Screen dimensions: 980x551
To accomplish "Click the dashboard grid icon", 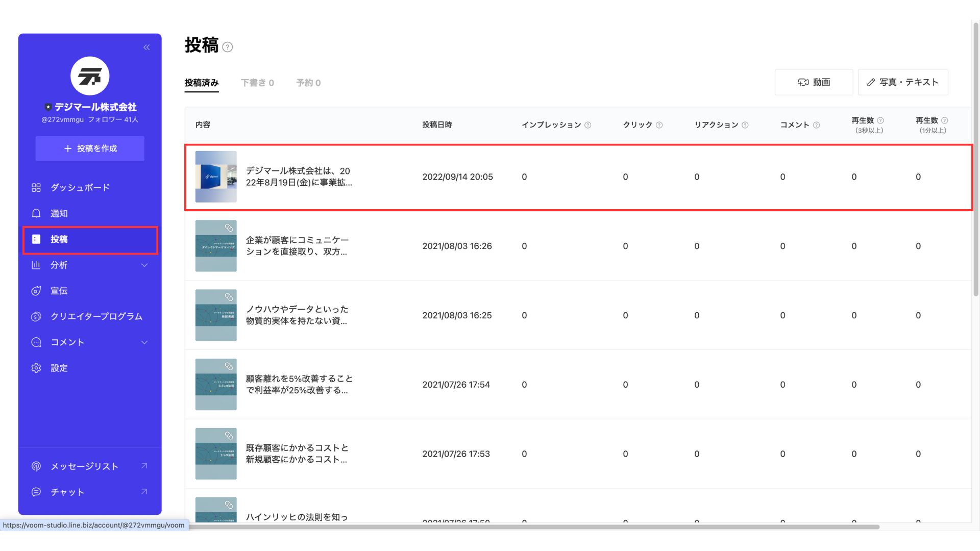I will click(36, 188).
